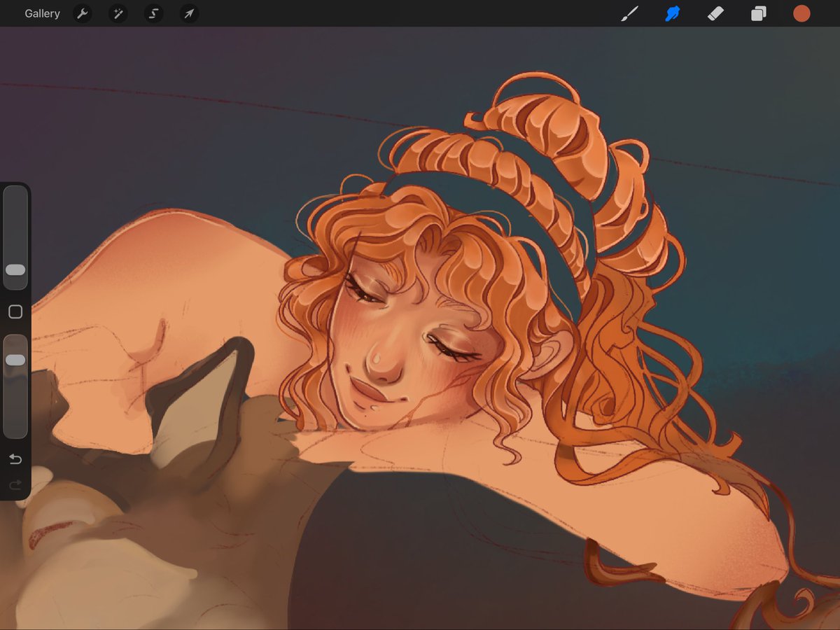The width and height of the screenshot is (840, 630).
Task: Open the Actions wrench menu
Action: [x=83, y=13]
